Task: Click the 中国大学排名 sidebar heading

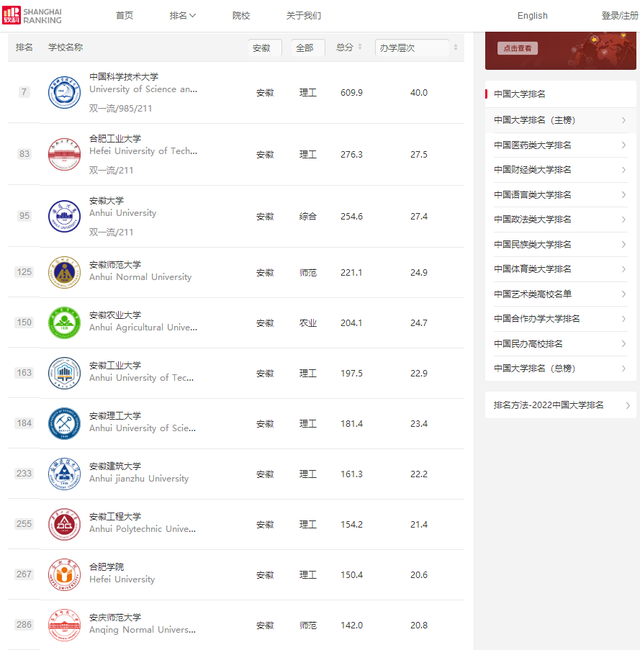Action: tap(519, 94)
